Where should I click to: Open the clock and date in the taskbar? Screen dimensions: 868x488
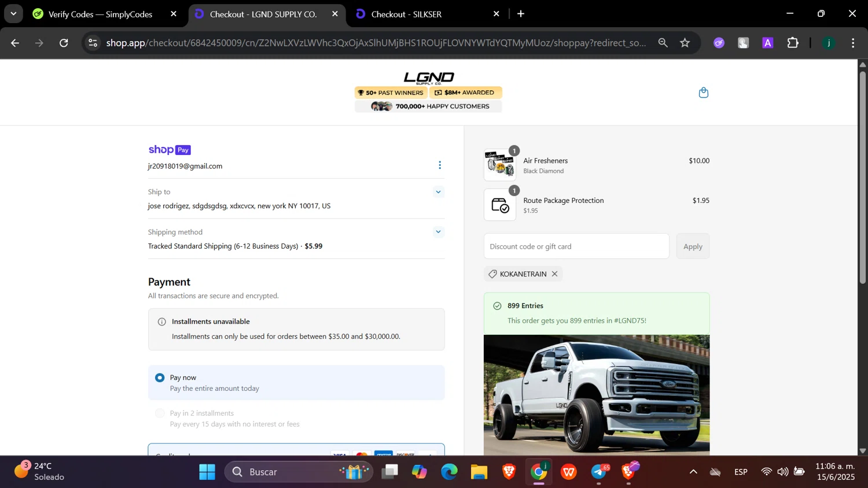coord(835,472)
